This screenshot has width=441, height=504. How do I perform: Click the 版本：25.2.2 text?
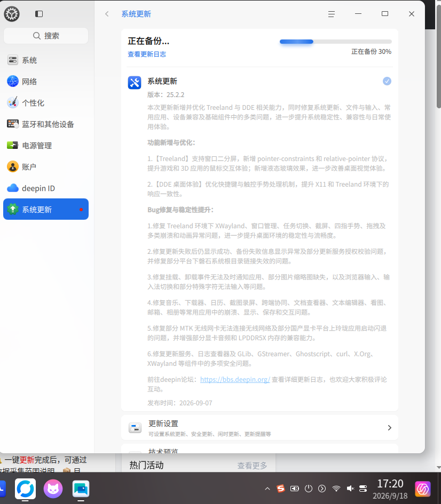166,95
